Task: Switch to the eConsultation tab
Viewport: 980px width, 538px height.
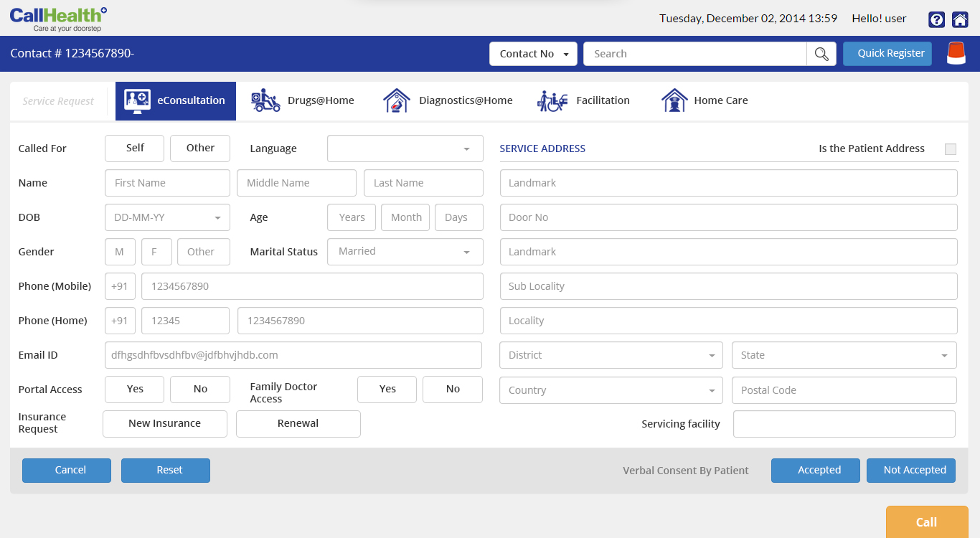Action: (x=175, y=100)
